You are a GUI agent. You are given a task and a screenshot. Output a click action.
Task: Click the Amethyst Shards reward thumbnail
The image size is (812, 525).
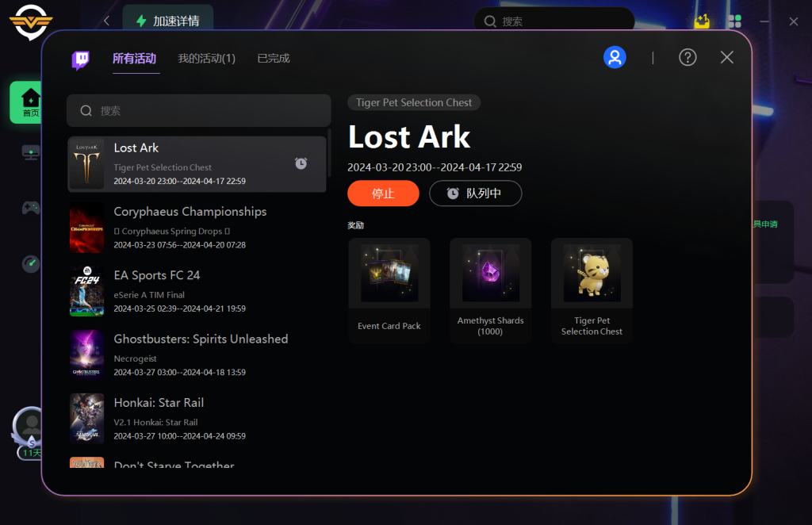pos(490,273)
